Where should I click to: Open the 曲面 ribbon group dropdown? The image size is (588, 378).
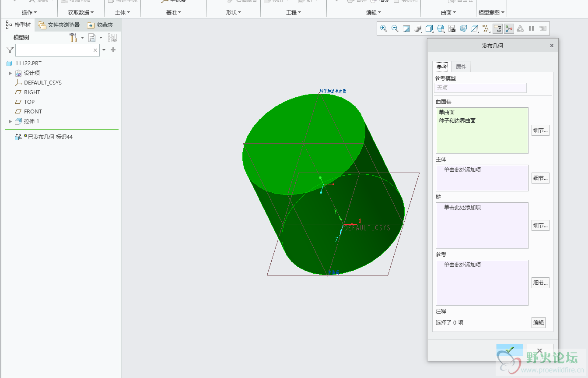448,13
